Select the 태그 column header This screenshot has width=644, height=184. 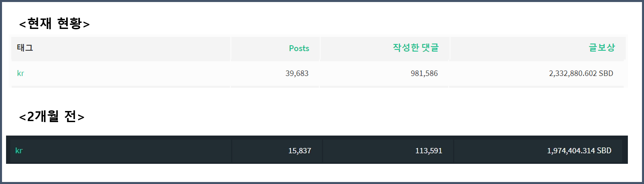tap(25, 48)
